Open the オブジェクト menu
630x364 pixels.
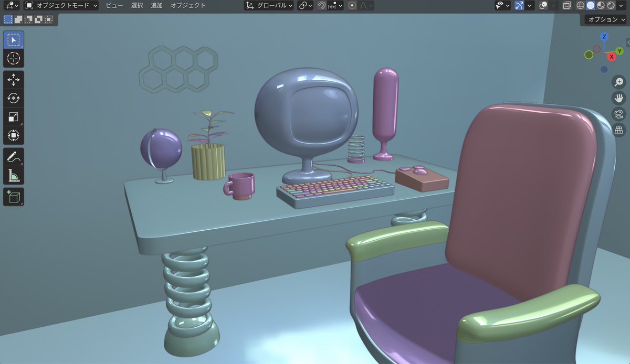tap(188, 5)
